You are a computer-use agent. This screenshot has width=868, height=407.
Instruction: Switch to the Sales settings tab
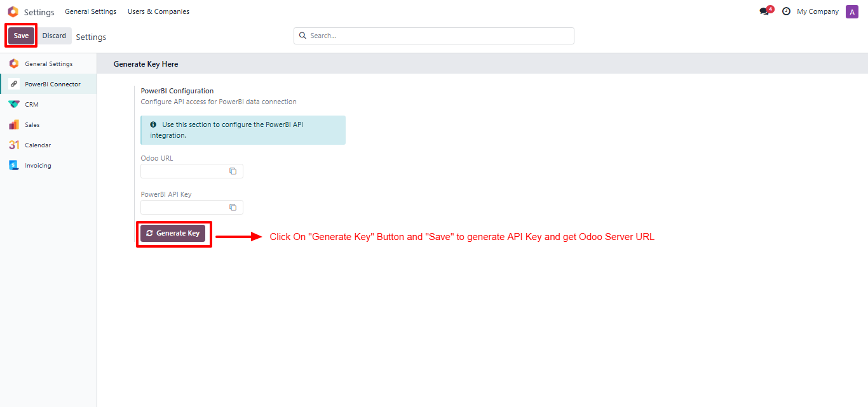(48, 124)
